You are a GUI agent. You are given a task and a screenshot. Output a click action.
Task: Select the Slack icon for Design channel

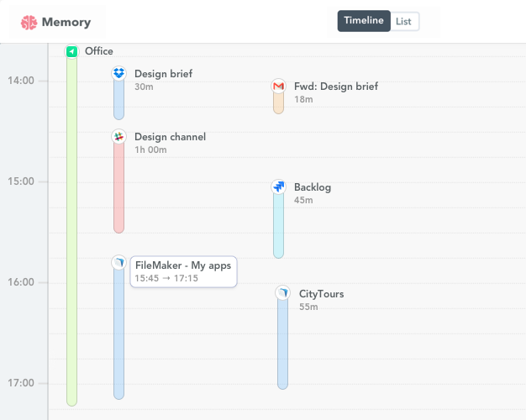coord(118,136)
